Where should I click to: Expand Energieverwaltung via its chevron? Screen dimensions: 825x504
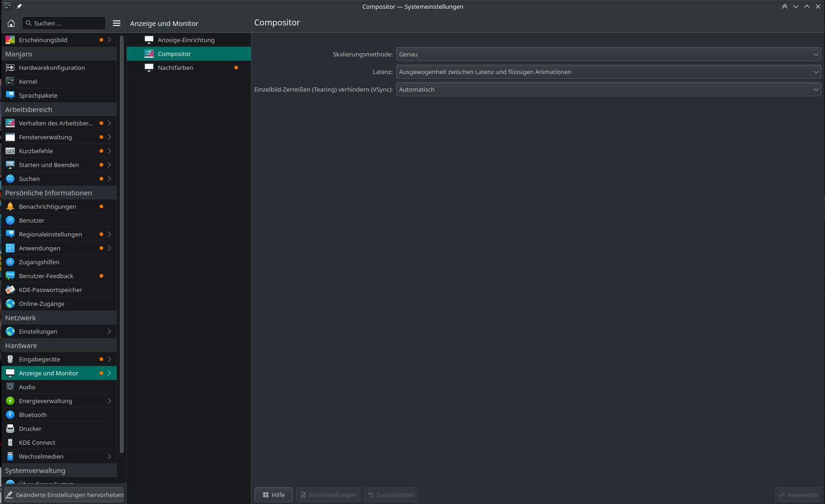109,401
